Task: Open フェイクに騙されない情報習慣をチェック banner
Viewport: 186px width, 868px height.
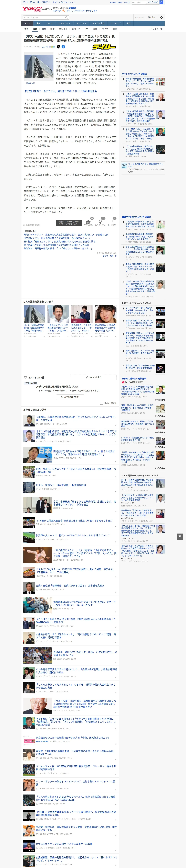Action: [143, 168]
